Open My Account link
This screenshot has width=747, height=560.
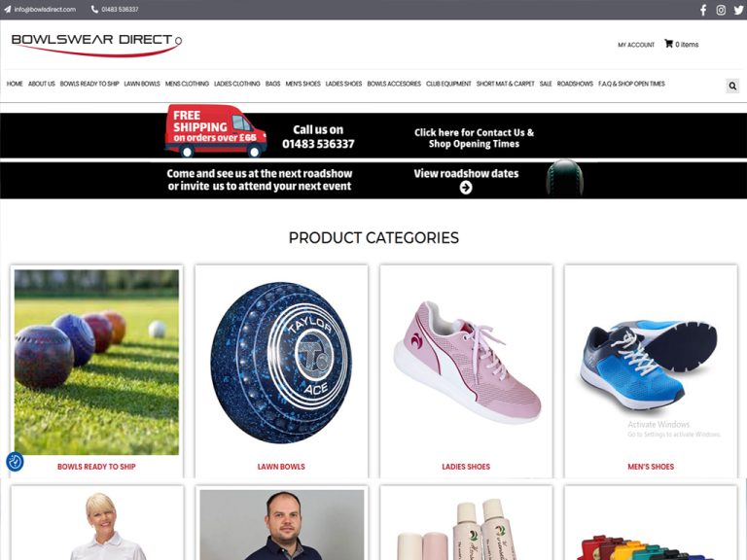636,45
